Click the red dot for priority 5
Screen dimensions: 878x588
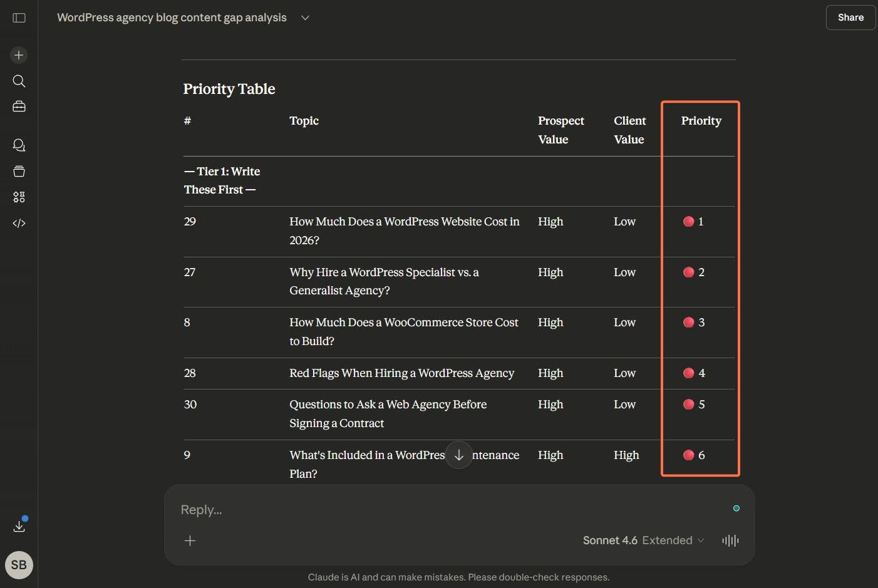coord(688,405)
